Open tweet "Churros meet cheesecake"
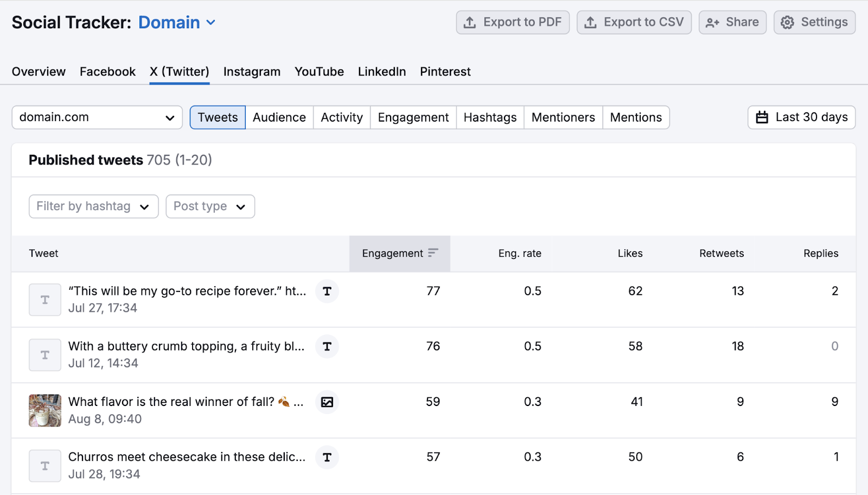This screenshot has width=868, height=495. (x=187, y=457)
